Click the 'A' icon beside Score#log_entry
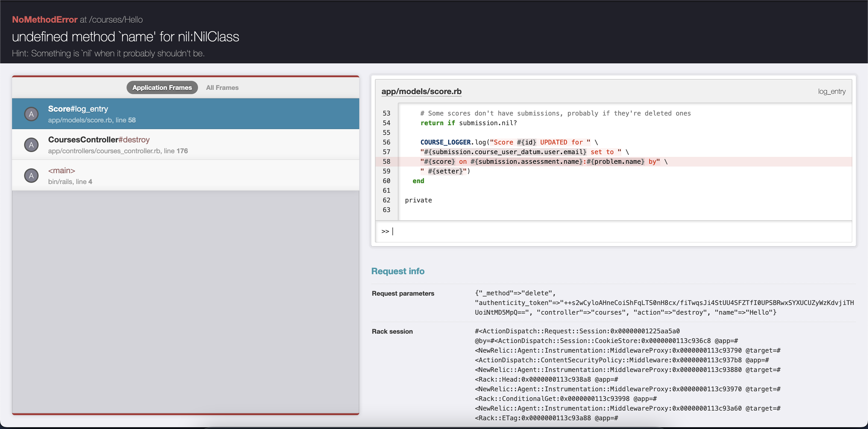The width and height of the screenshot is (868, 429). (31, 114)
